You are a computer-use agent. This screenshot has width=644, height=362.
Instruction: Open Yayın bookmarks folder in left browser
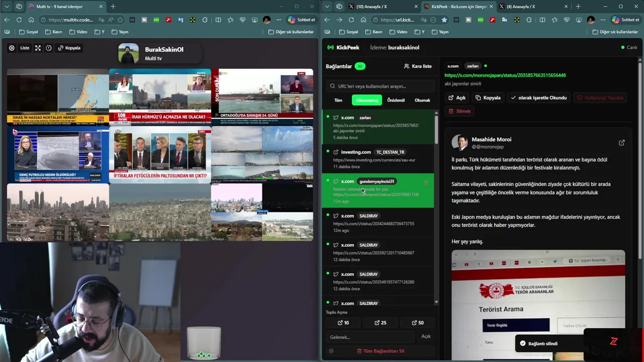tap(120, 32)
